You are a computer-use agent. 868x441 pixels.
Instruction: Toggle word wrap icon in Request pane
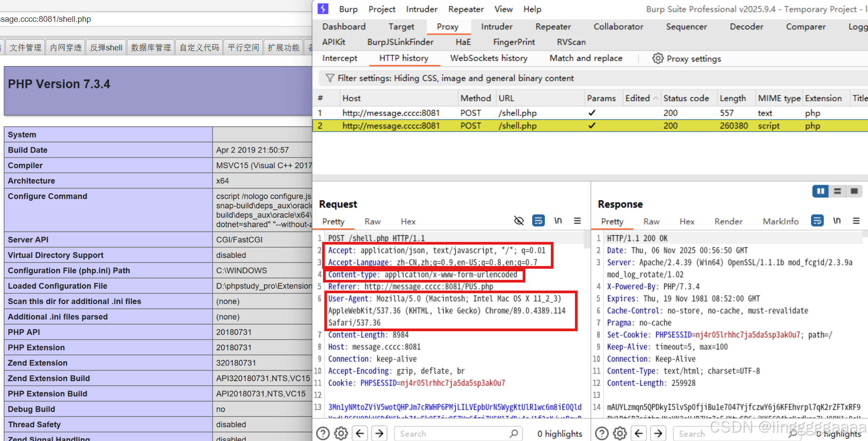pos(538,220)
